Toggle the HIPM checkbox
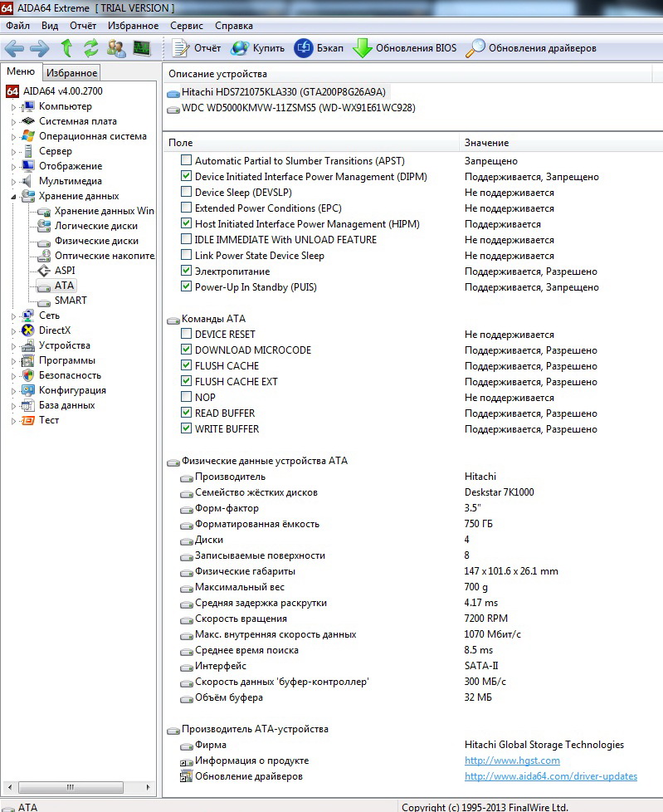This screenshot has width=663, height=812. 187,223
